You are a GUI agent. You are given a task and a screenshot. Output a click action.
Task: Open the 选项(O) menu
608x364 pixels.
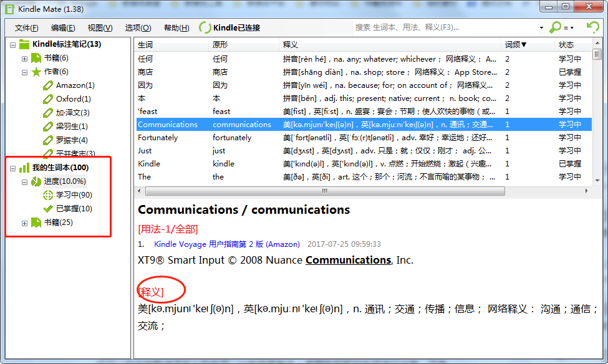138,28
